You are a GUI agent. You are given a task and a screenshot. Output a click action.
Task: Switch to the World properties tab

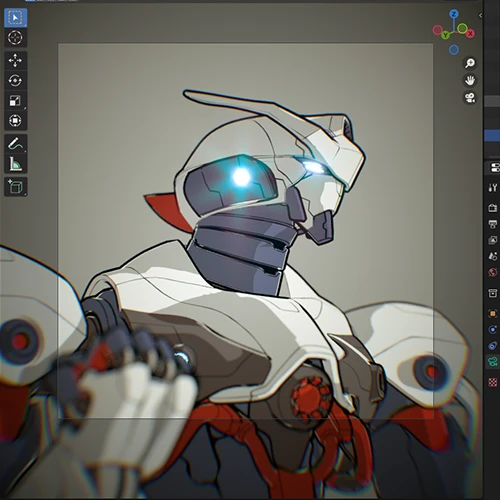pyautogui.click(x=493, y=273)
